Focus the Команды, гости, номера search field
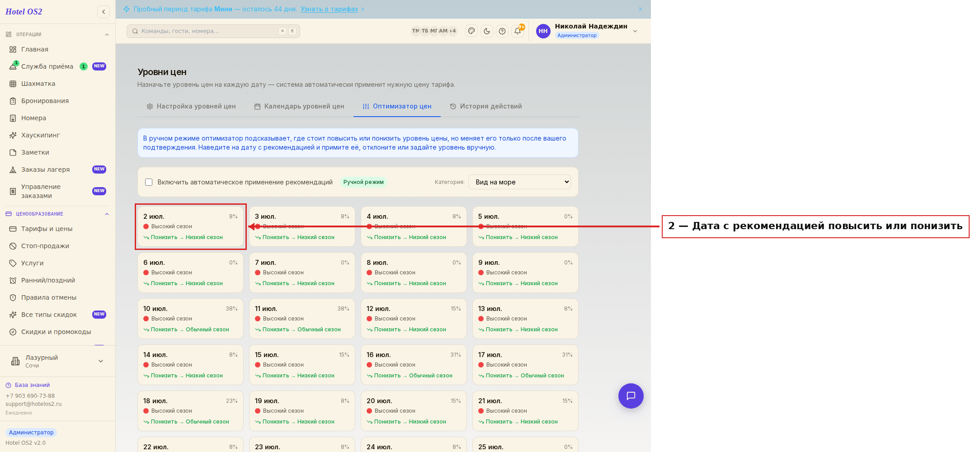980x452 pixels. click(213, 31)
